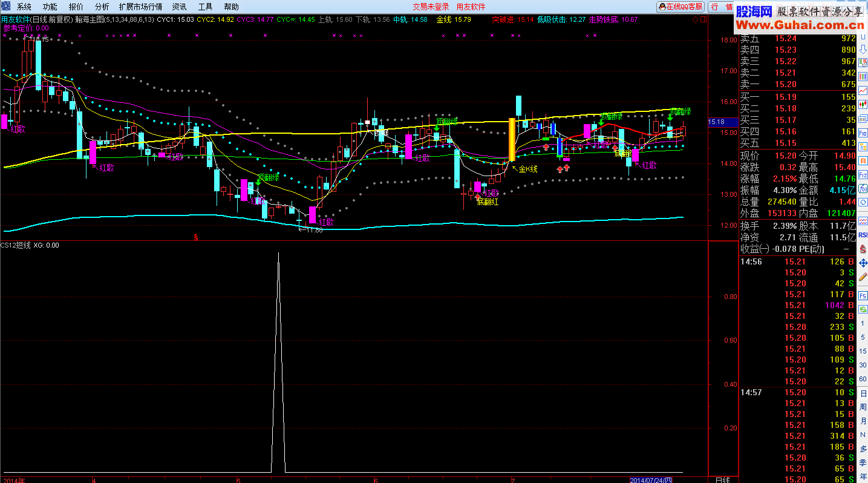Open the 扩展市场行情 menu
This screenshot has width=868, height=483.
[141, 7]
